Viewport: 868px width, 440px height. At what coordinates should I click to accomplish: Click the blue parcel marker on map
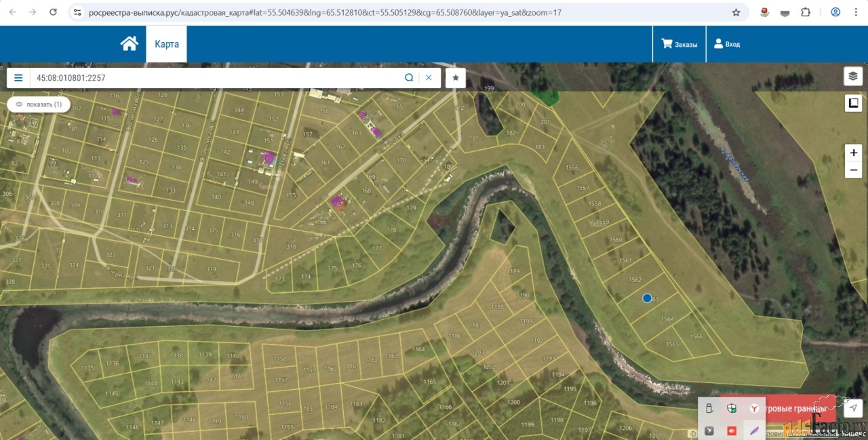click(x=647, y=298)
